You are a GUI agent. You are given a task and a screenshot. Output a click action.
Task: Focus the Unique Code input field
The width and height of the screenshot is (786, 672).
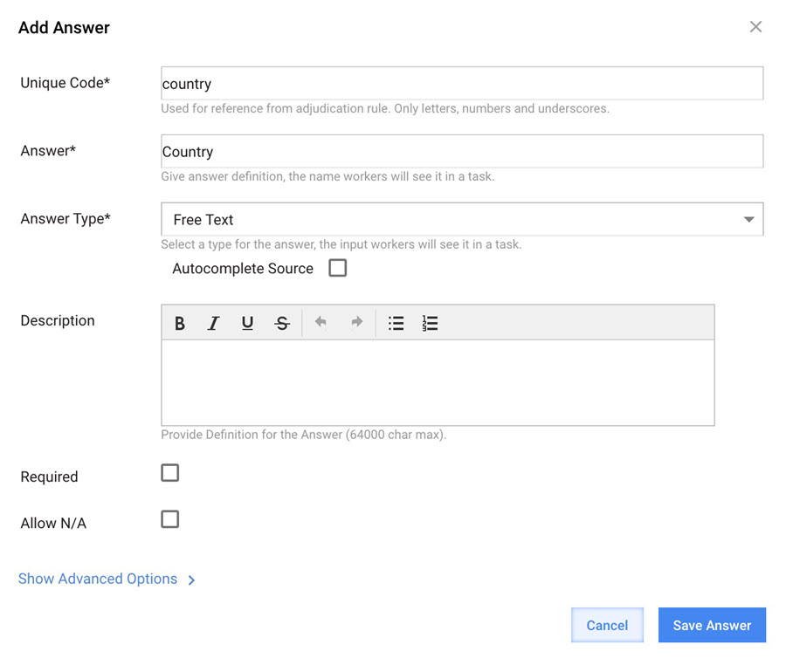click(462, 83)
